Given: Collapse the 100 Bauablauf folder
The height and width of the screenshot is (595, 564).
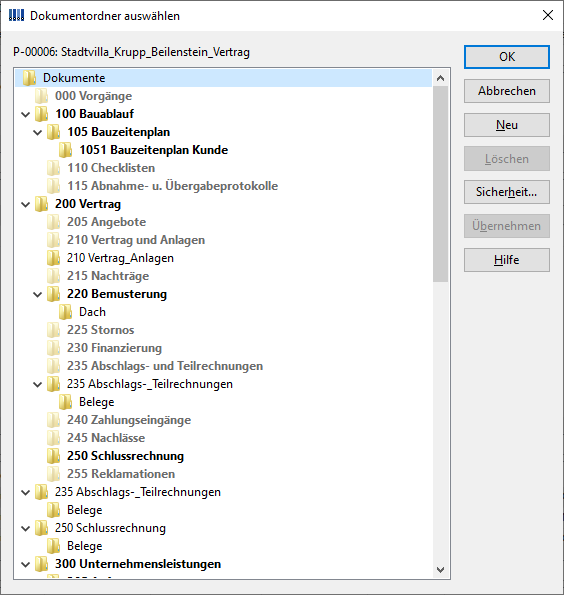Looking at the screenshot, I should point(25,114).
